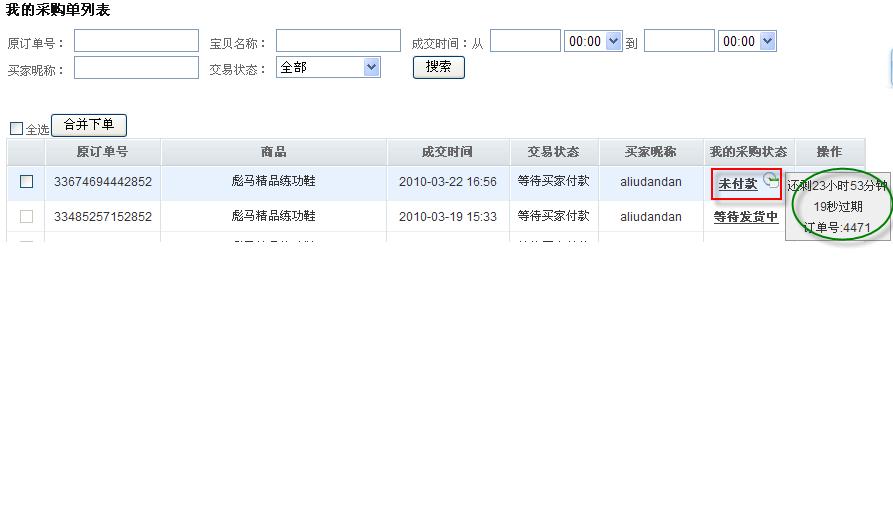
Task: Open the 等待发货中 status link
Action: (x=745, y=217)
